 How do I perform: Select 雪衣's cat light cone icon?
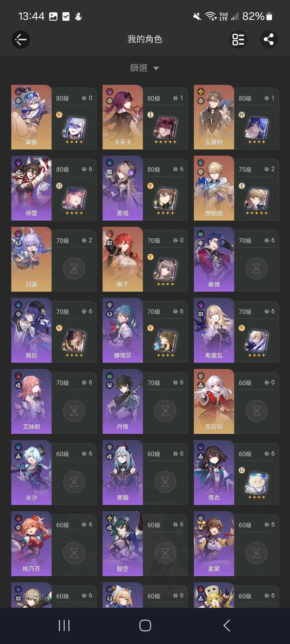256,484
